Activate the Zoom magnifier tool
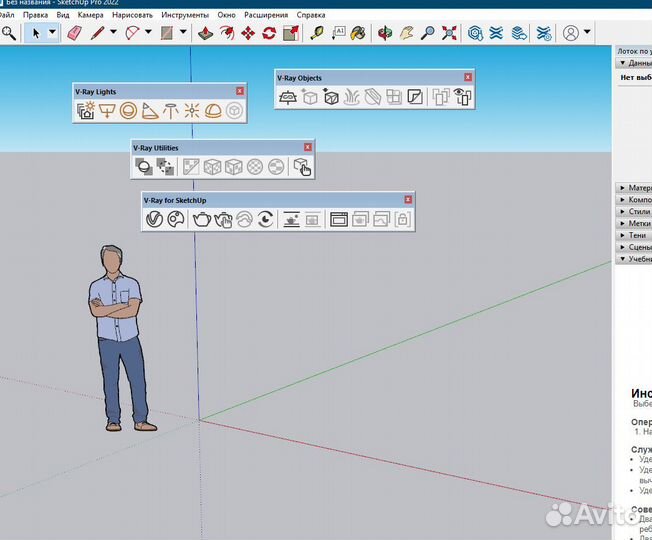 [x=428, y=33]
